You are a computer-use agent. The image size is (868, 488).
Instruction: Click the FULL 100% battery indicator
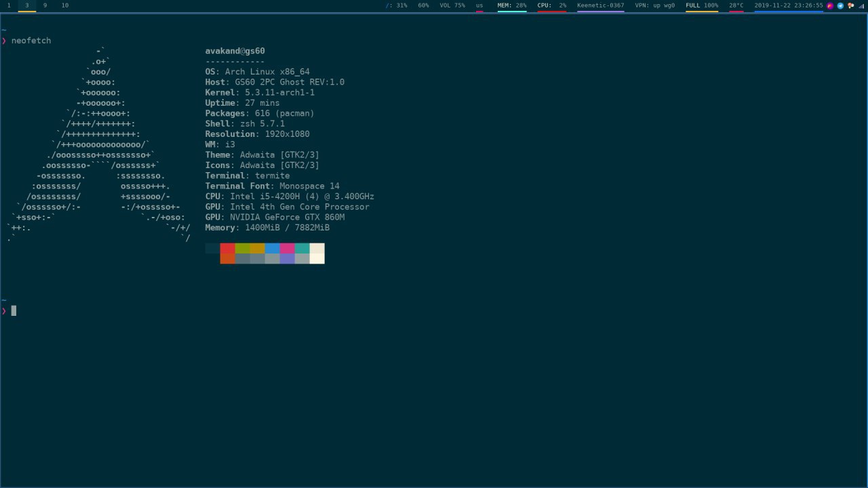pyautogui.click(x=702, y=5)
